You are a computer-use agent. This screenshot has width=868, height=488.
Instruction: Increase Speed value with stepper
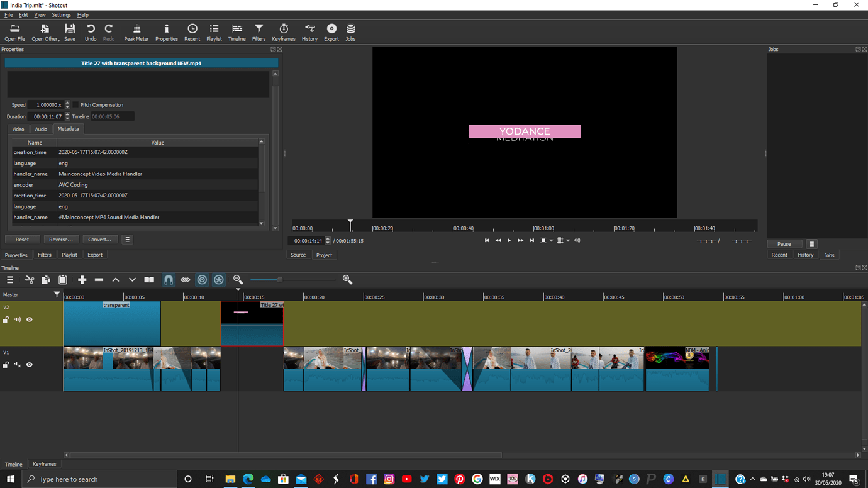coord(67,103)
